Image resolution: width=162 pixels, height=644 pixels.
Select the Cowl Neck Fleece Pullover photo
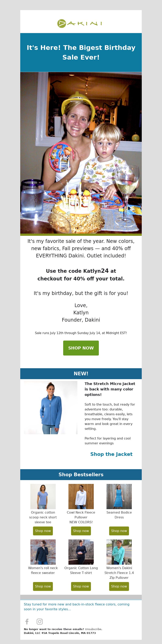point(81,496)
